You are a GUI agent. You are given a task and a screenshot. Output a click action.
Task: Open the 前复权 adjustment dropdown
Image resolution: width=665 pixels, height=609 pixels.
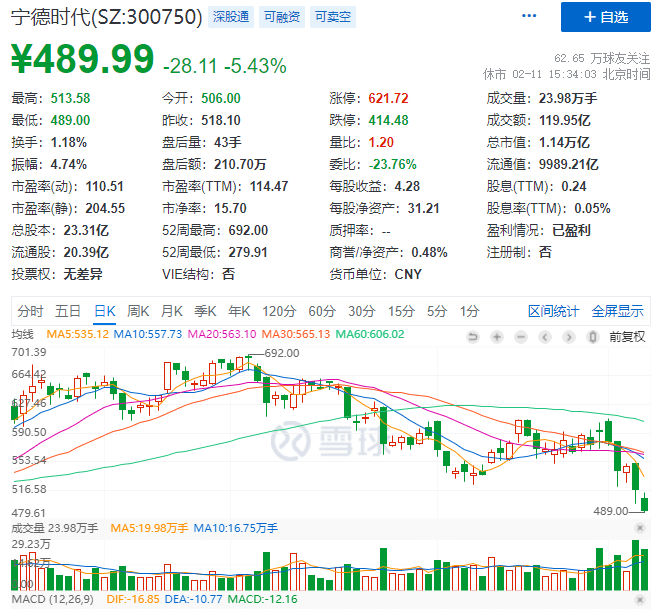coord(626,335)
